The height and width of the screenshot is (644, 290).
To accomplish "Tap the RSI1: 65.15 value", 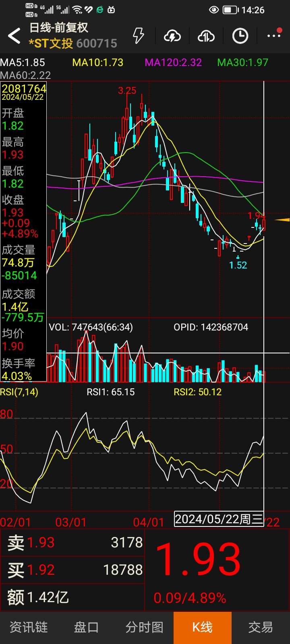I will click(x=111, y=392).
